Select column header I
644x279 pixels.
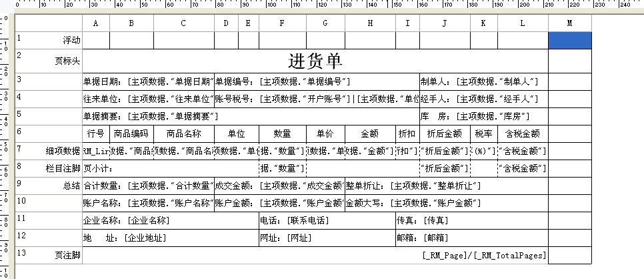pyautogui.click(x=407, y=23)
